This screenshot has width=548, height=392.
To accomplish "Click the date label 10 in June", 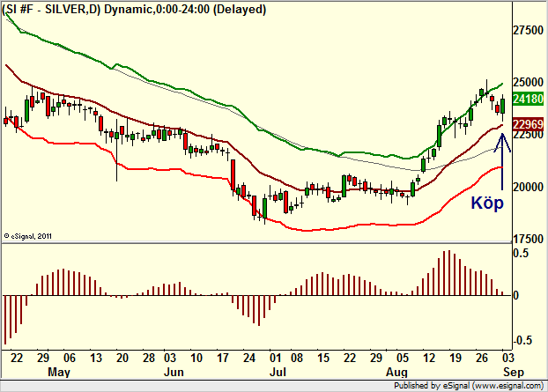I will [196, 358].
